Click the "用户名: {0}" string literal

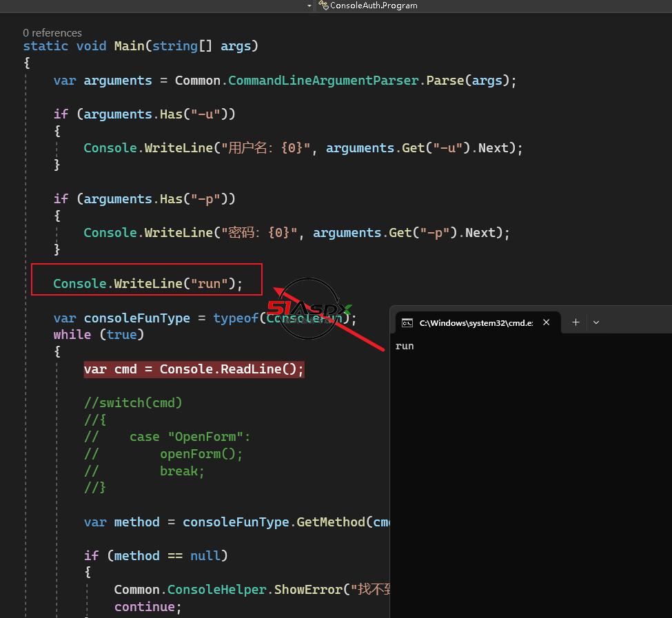(265, 147)
